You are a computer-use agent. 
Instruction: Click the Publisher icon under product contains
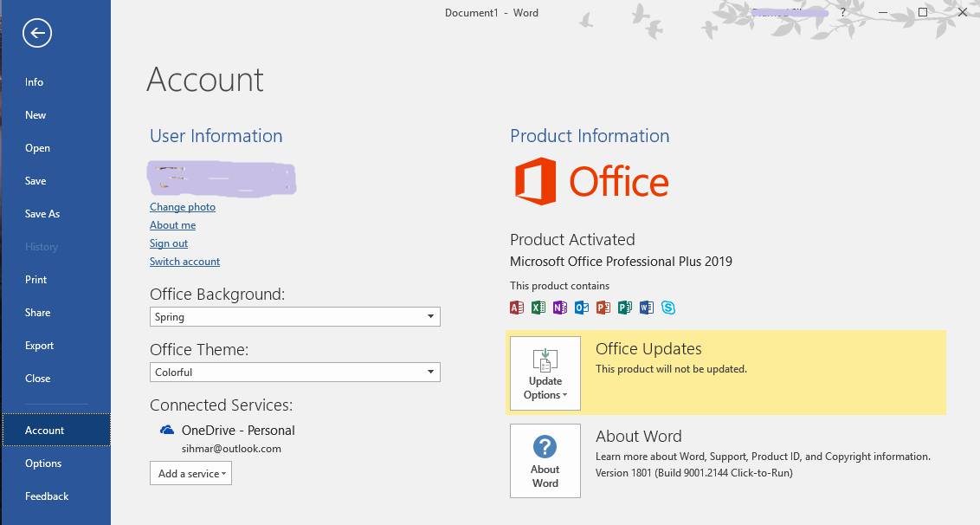pos(625,308)
